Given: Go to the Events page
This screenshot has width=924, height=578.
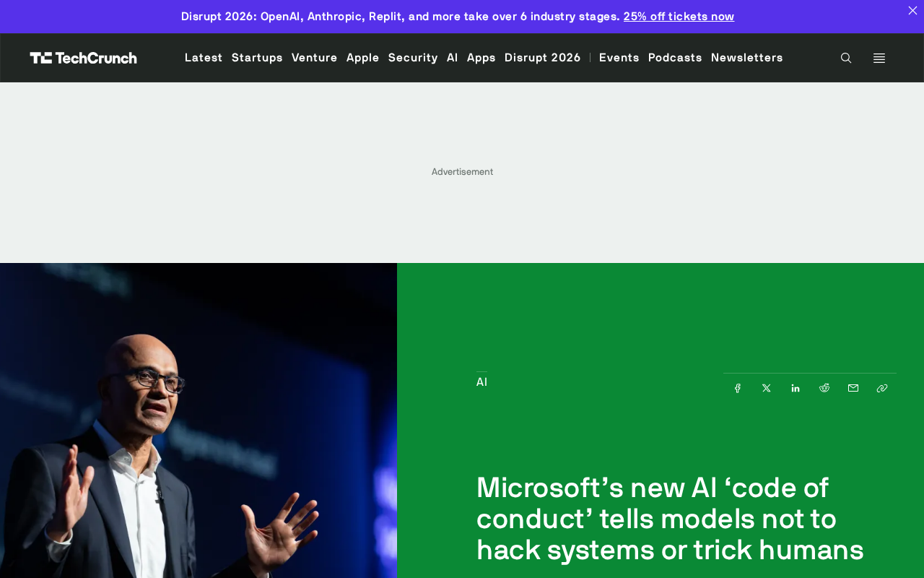Looking at the screenshot, I should coord(619,58).
